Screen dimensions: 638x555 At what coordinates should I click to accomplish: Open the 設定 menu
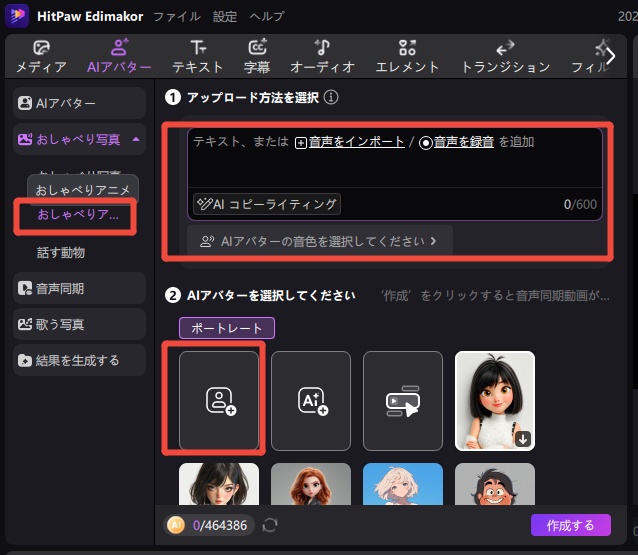(x=225, y=16)
